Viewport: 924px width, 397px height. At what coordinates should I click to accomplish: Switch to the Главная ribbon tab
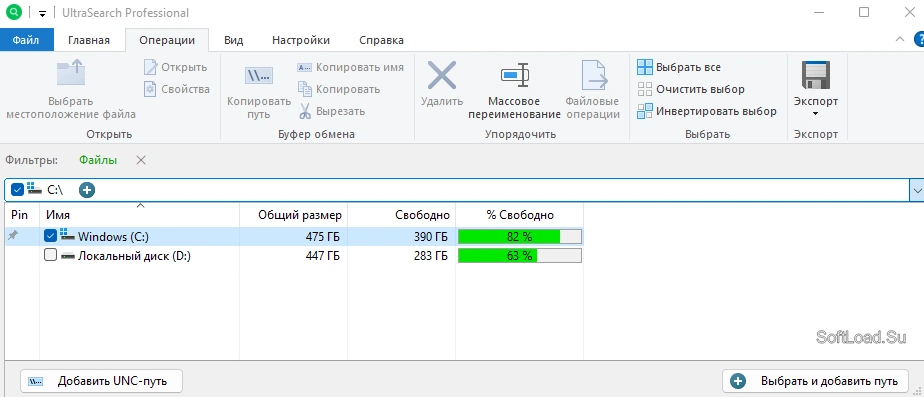[89, 40]
